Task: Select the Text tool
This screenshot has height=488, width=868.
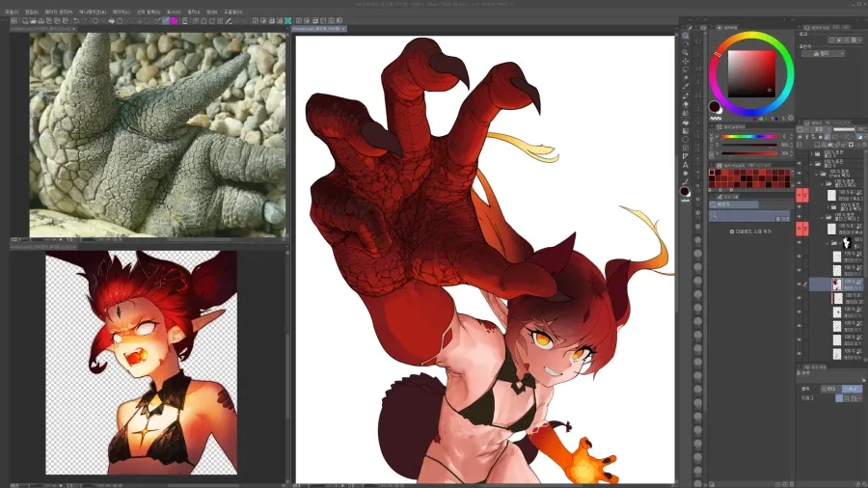Action: coord(686,165)
